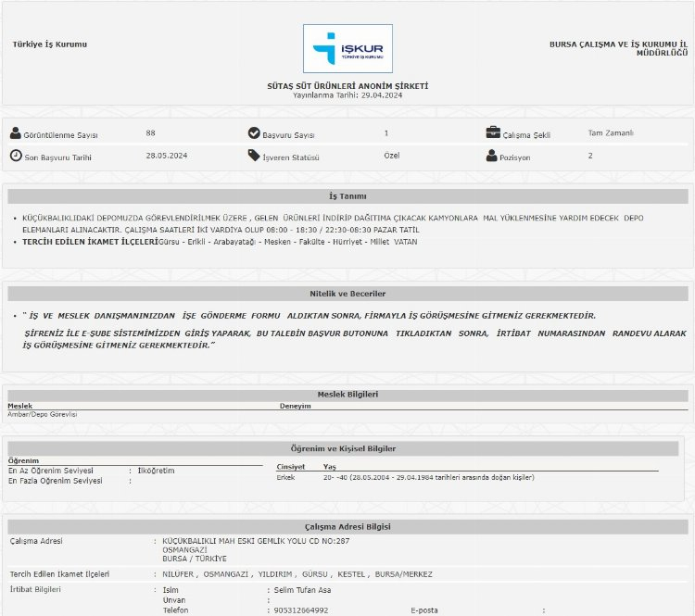
Task: Click the E-posta field label
Action: click(426, 610)
